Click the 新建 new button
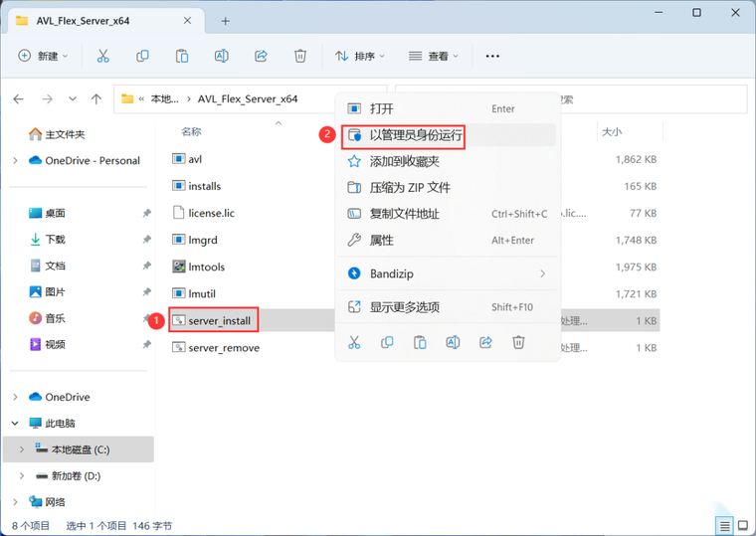Viewport: 756px width, 536px height. (x=43, y=56)
